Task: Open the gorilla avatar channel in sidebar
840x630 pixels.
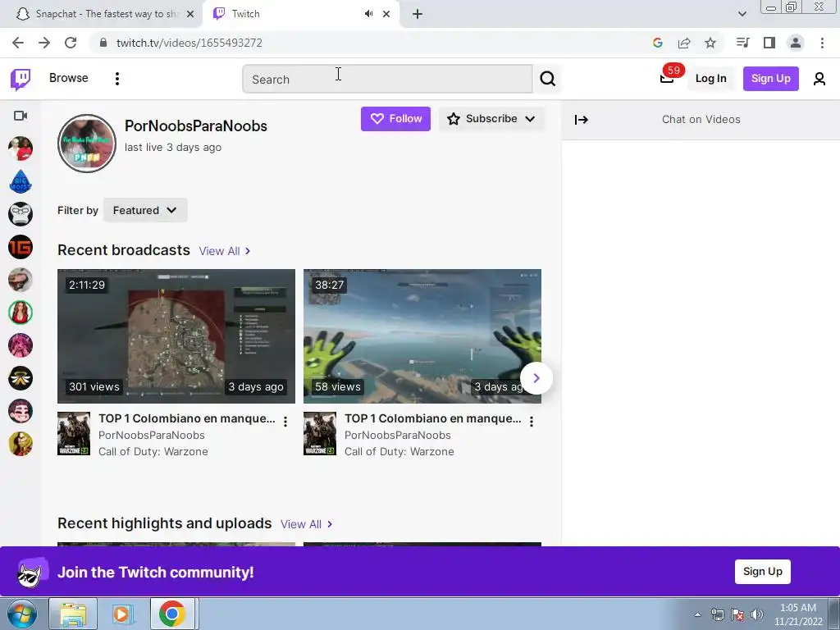Action: 21,214
